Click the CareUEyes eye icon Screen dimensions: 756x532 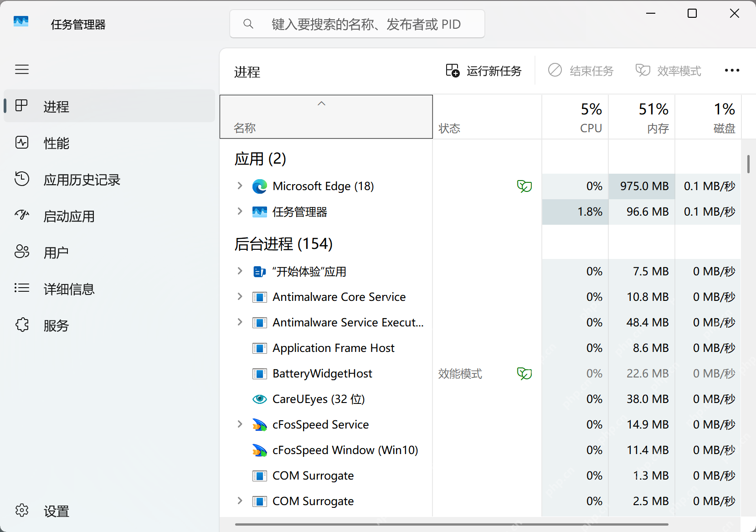coord(260,399)
